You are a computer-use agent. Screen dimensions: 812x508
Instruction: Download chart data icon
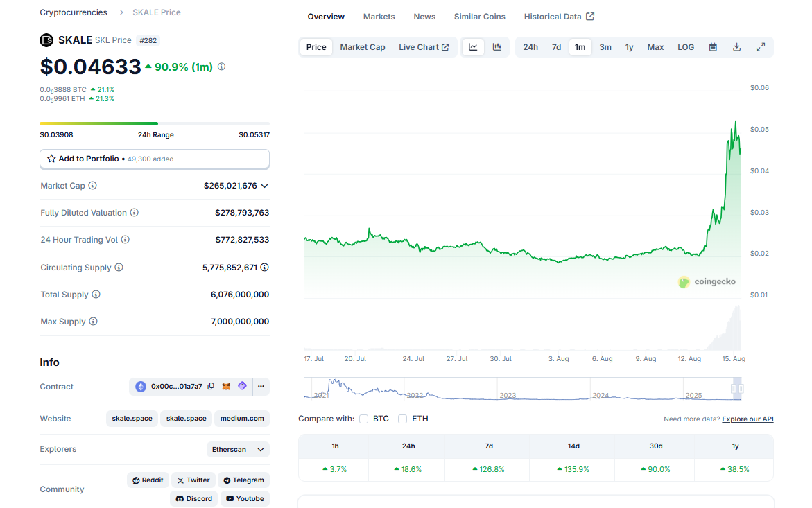click(737, 47)
